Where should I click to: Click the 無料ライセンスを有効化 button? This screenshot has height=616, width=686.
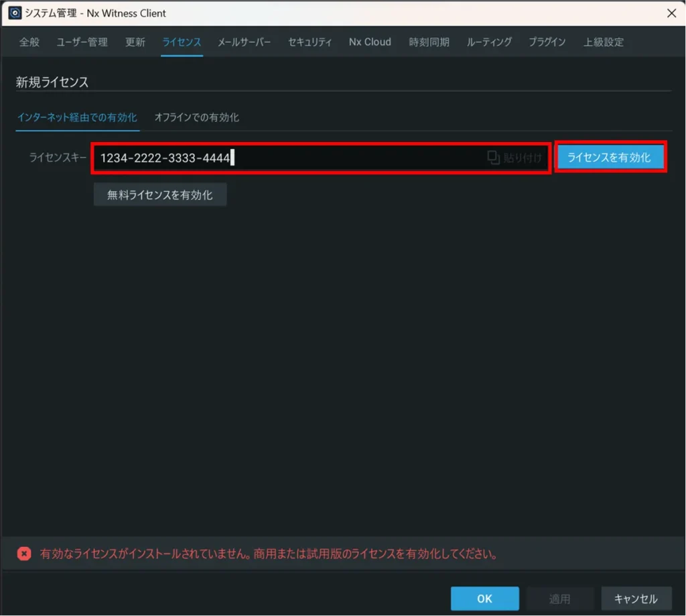pos(160,195)
